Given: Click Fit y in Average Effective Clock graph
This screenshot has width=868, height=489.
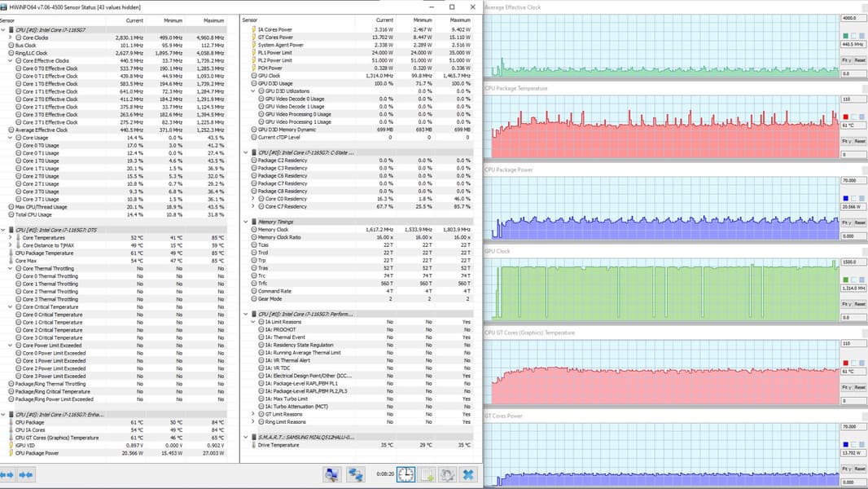Looking at the screenshot, I should point(846,60).
